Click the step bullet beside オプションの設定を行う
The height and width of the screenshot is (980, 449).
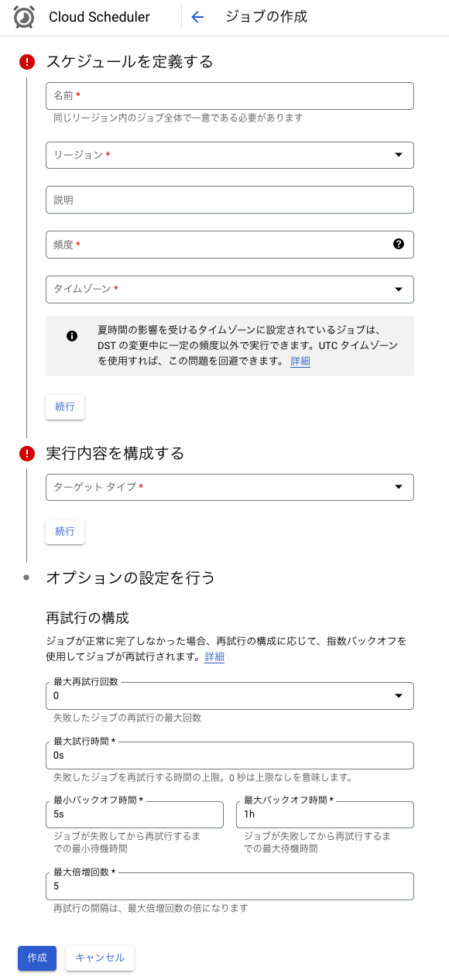pos(27,577)
